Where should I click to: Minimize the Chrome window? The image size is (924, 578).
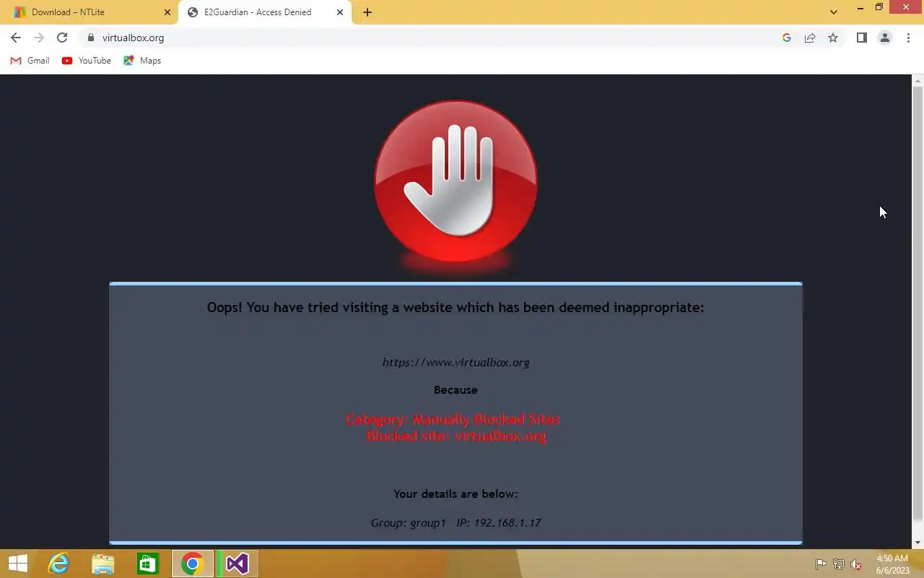(x=860, y=8)
